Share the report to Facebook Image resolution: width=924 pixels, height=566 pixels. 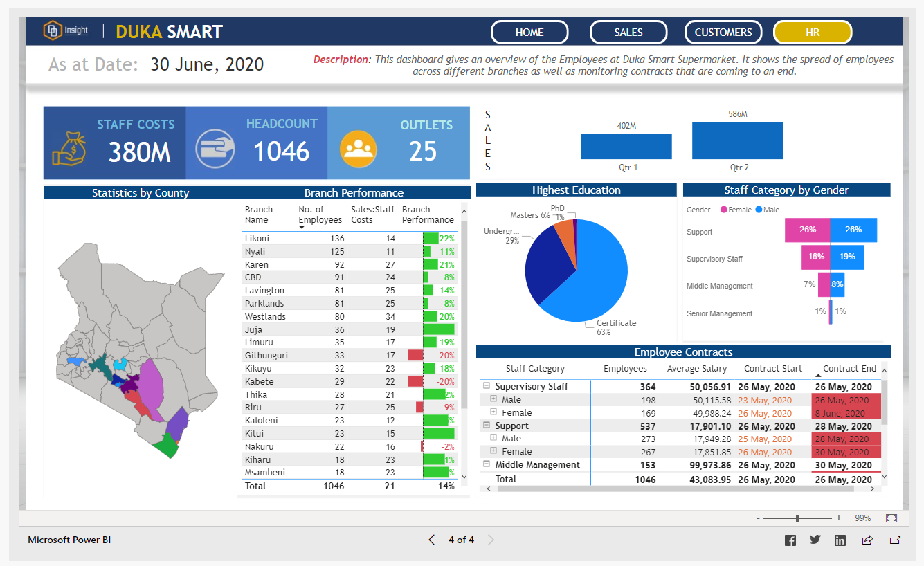pyautogui.click(x=790, y=540)
